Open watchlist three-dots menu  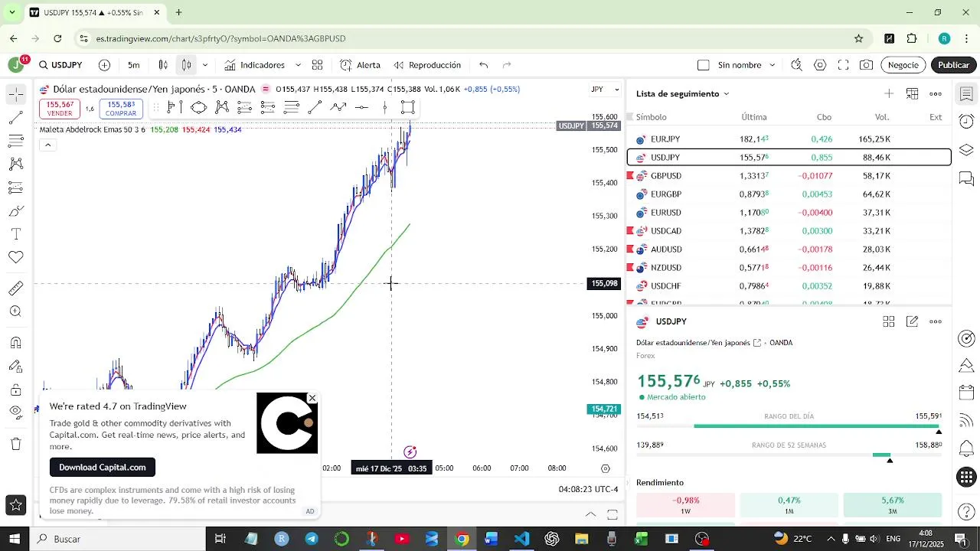click(x=936, y=93)
